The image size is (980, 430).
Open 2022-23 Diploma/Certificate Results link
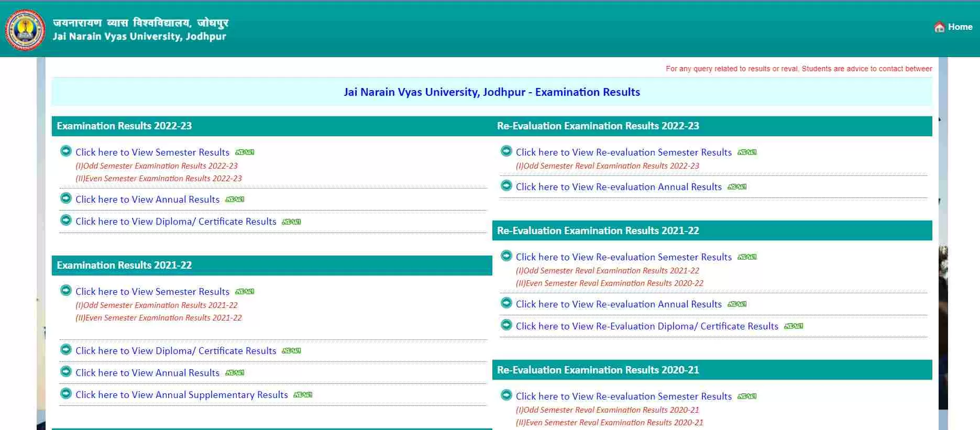176,222
